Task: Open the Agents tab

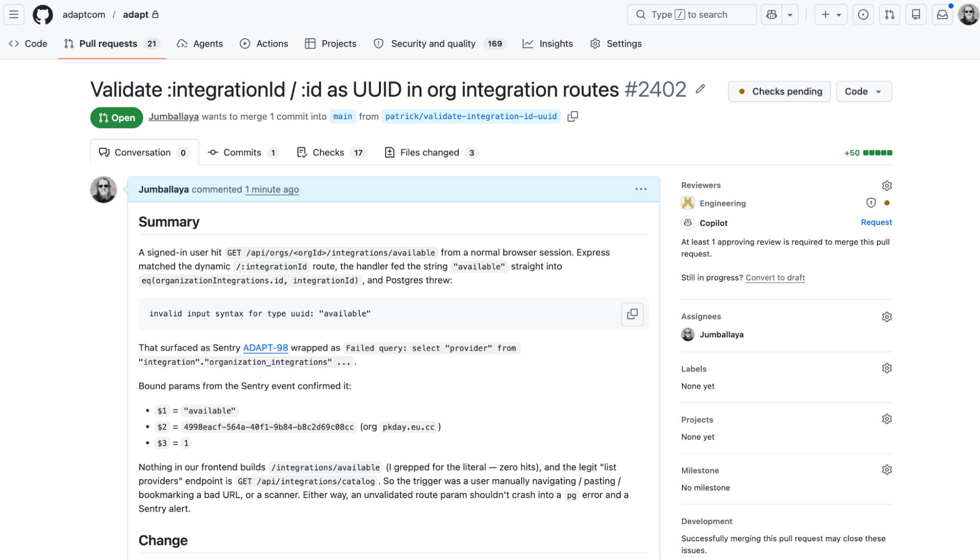Action: pos(200,44)
